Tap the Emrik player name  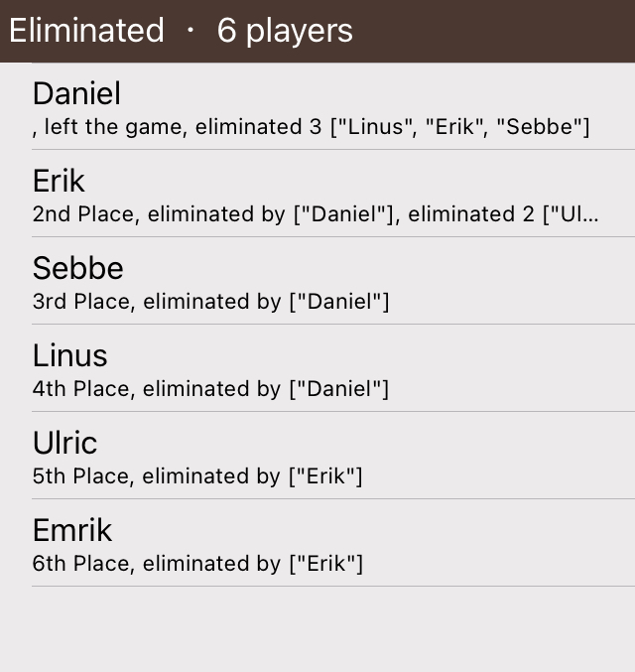(x=72, y=530)
